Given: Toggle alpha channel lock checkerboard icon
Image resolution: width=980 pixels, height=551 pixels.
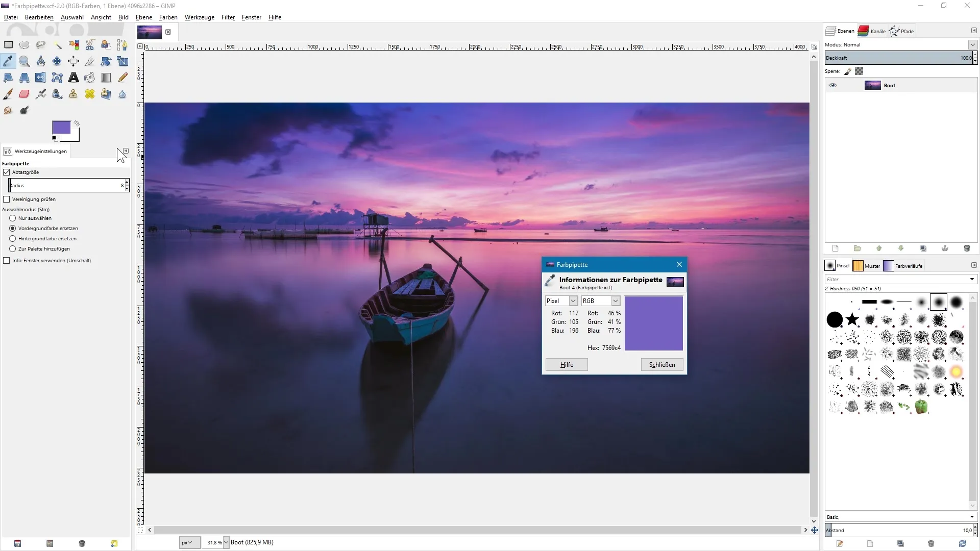Looking at the screenshot, I should coord(860,71).
